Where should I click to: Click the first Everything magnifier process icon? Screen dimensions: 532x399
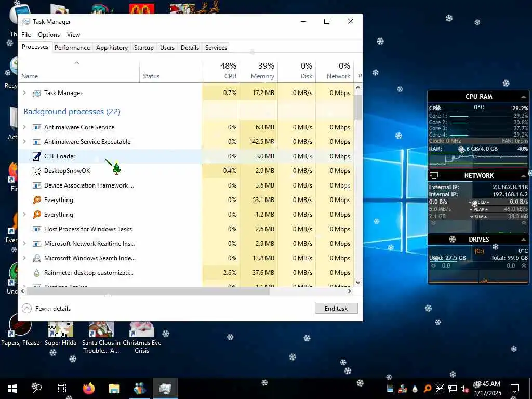click(x=37, y=200)
